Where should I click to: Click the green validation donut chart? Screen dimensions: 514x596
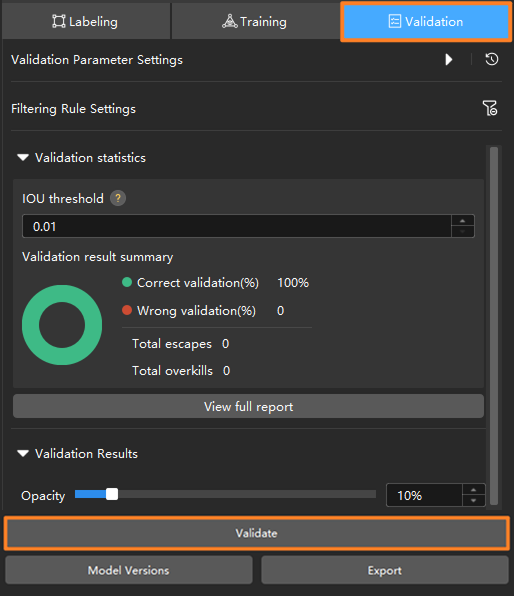[62, 325]
